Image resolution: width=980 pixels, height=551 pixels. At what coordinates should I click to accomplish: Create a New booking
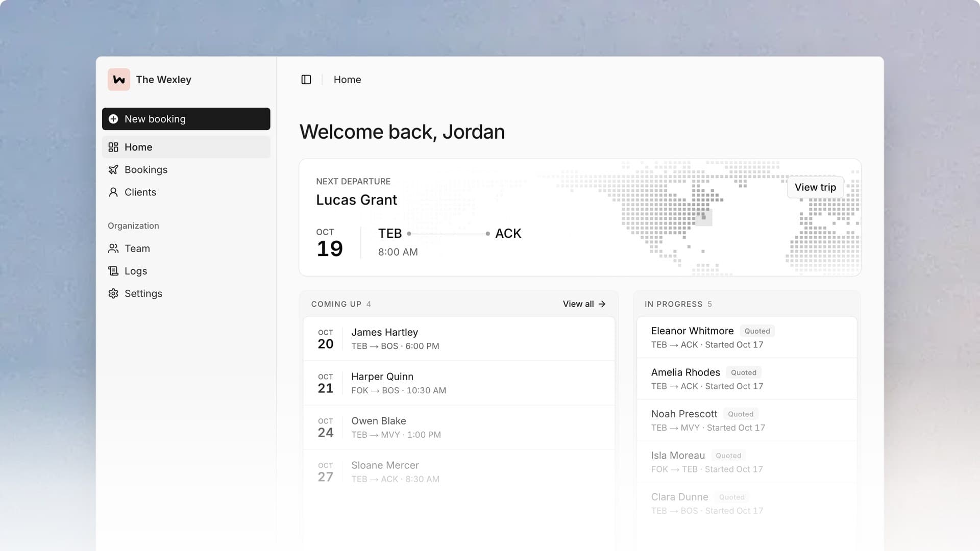186,119
